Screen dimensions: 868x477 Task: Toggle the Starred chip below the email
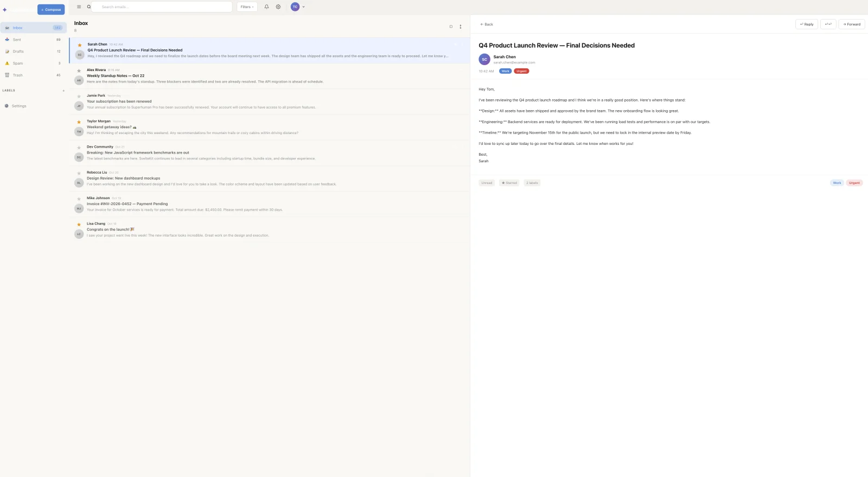pos(509,183)
